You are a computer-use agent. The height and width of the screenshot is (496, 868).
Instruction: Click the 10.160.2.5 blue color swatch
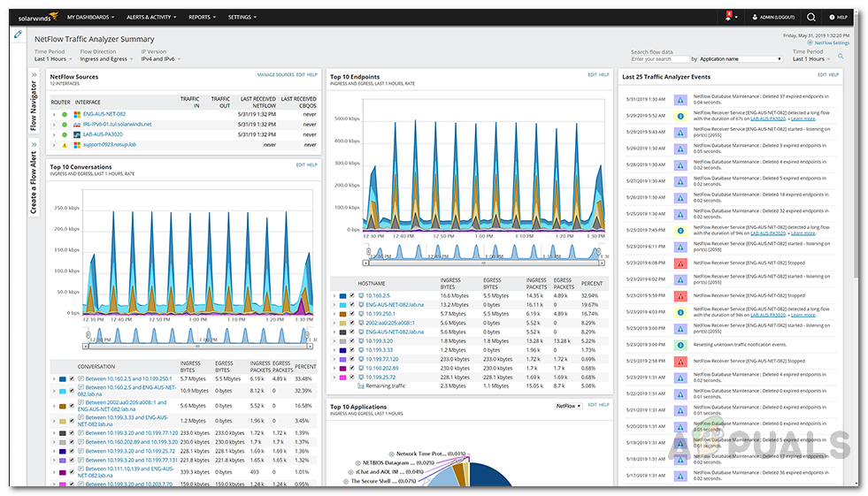tap(342, 295)
